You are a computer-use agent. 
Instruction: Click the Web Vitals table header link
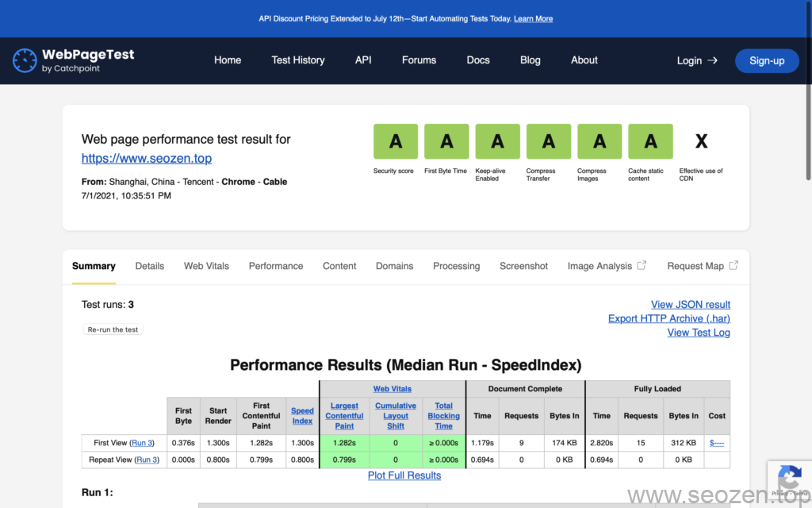392,389
